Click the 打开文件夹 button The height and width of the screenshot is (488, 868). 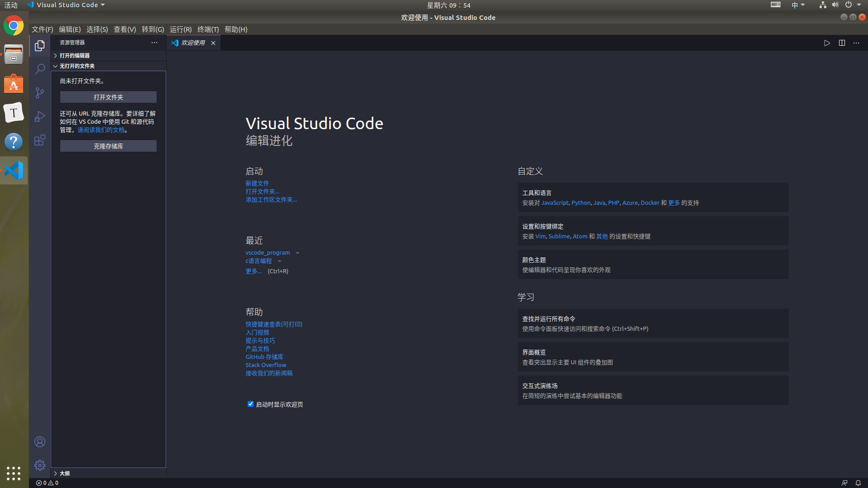coord(108,97)
